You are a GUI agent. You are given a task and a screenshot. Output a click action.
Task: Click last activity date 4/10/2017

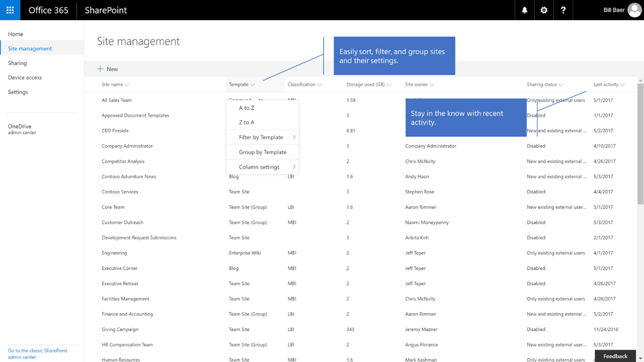click(x=605, y=146)
